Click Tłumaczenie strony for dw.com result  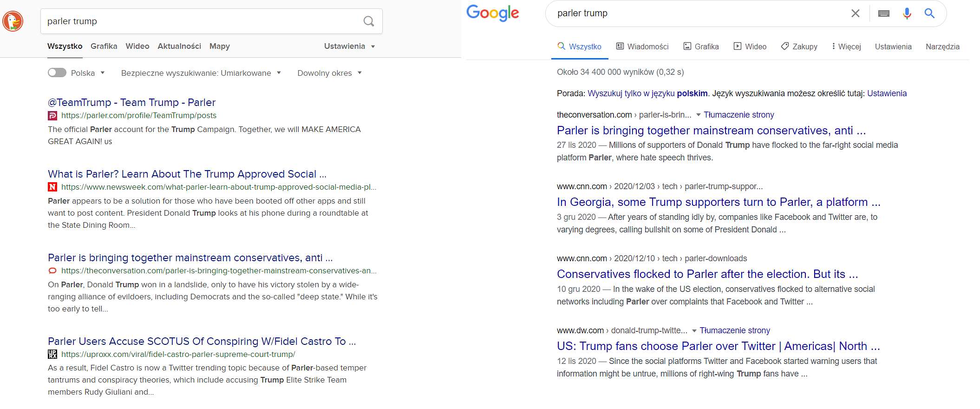[x=735, y=330]
